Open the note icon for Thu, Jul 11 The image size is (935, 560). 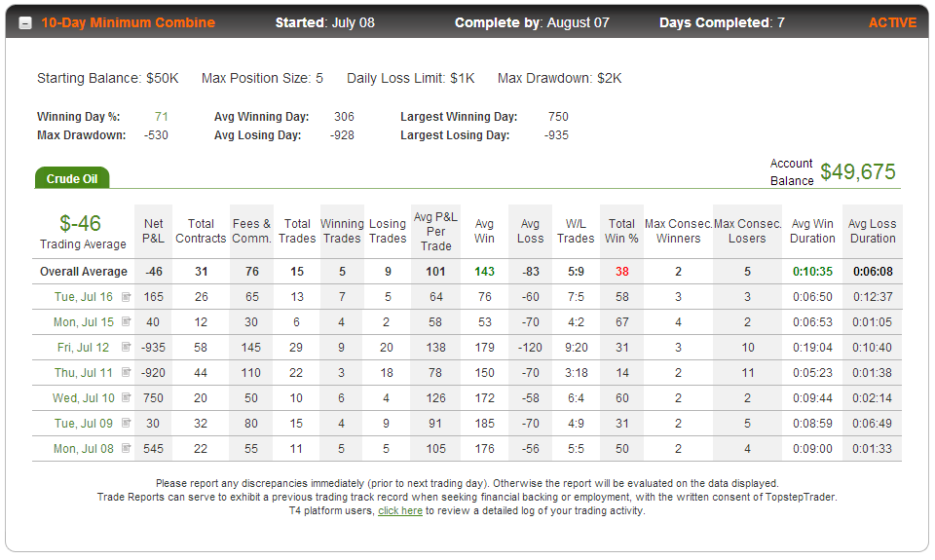click(x=126, y=372)
